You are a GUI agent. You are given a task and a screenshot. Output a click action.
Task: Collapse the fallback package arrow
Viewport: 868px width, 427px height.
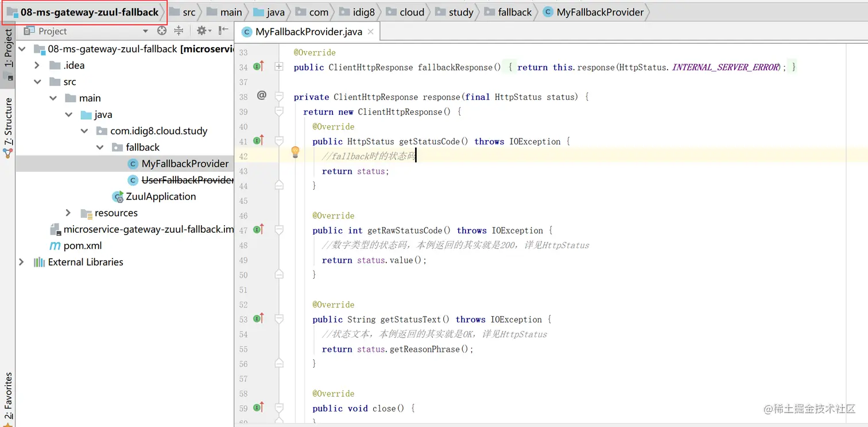point(99,148)
